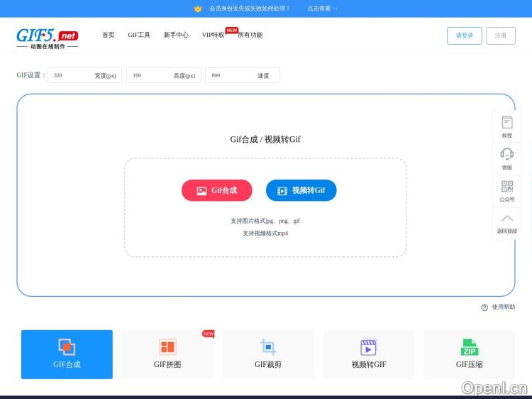Click the 使用帮助 help question icon
The image size is (532, 399).
point(484,307)
